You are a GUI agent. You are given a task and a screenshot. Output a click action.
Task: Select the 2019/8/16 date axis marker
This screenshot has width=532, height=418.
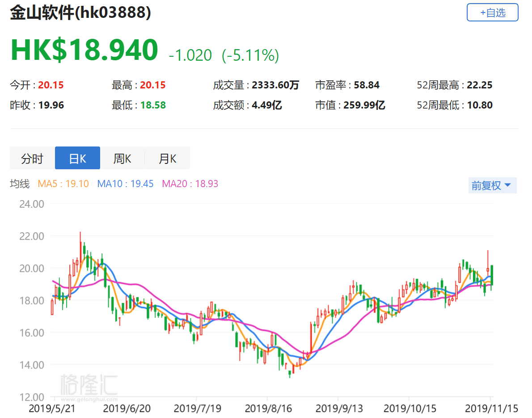[x=267, y=408]
